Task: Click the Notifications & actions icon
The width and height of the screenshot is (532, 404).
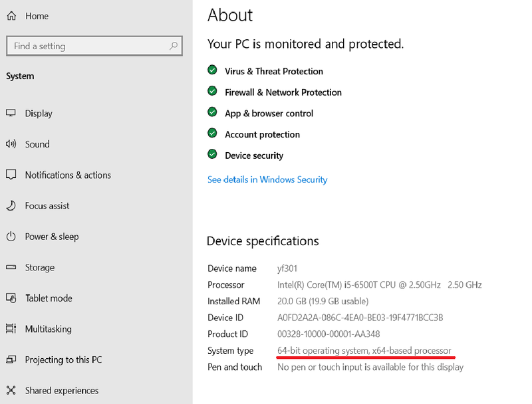Action: pyautogui.click(x=11, y=175)
